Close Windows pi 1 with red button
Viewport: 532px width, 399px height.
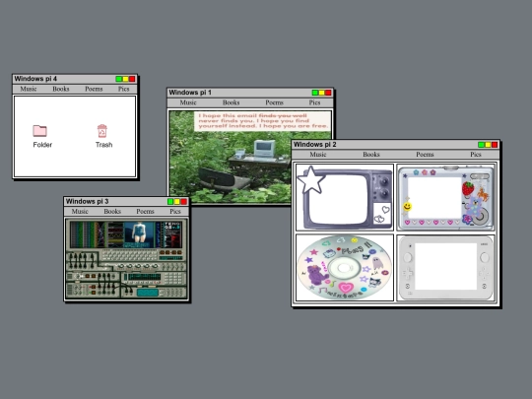[x=328, y=93]
